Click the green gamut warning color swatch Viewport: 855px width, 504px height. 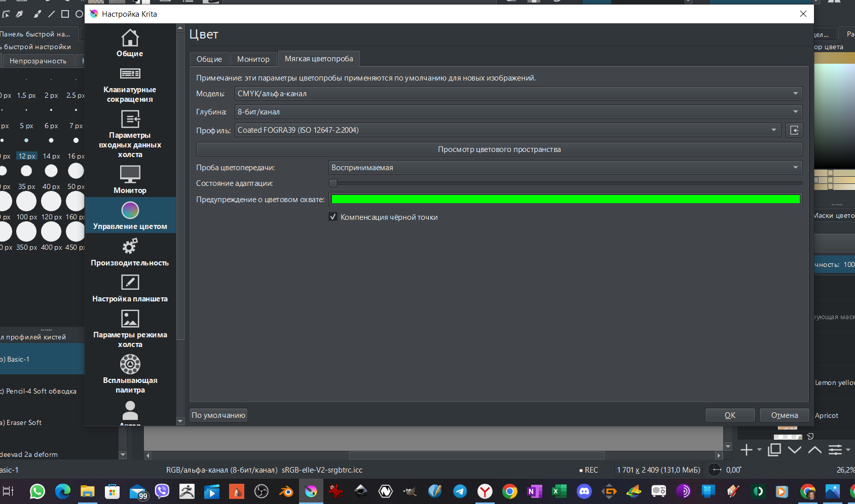point(565,200)
